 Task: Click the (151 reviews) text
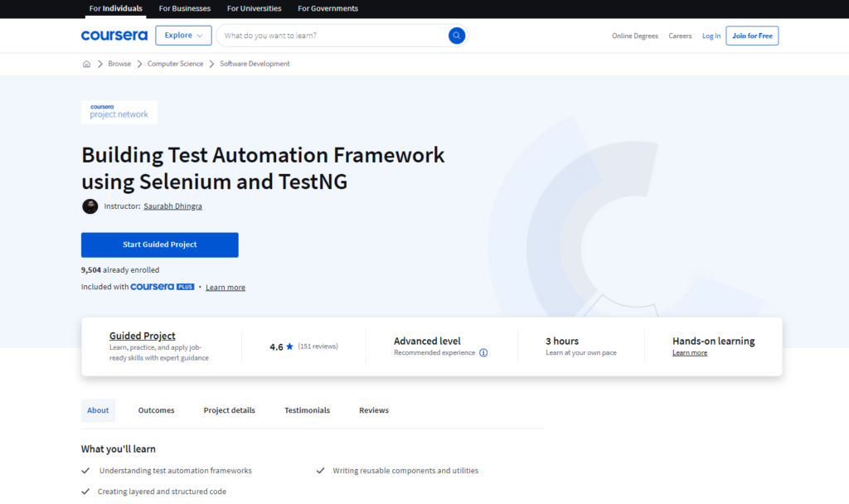(318, 346)
